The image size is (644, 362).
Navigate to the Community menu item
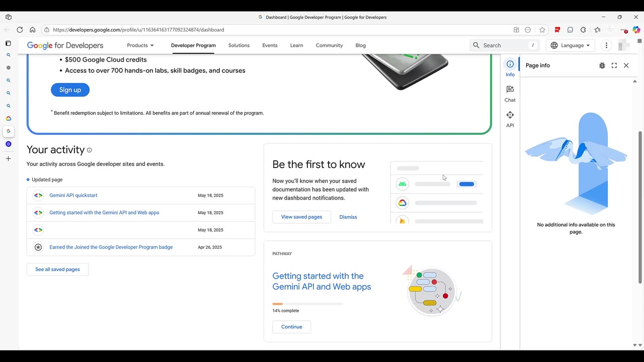pyautogui.click(x=329, y=45)
